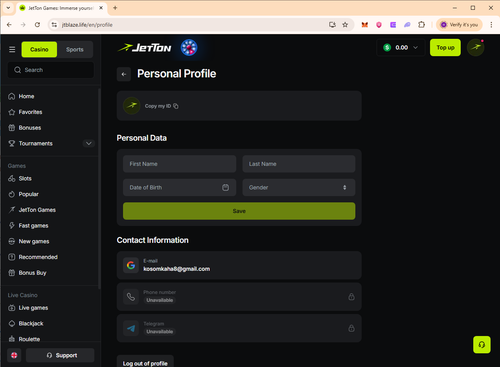
Task: Close the JetTon Games browser tab
Action: 101,8
